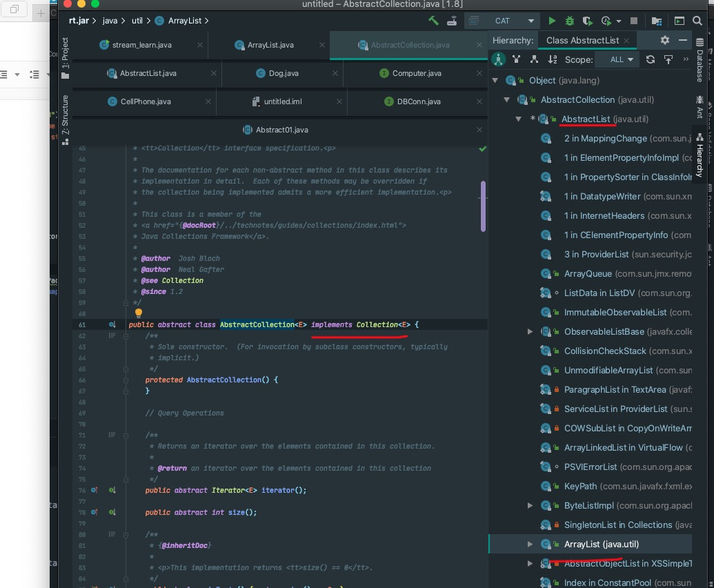This screenshot has width=714, height=588.
Task: Open Search Everywhere magnifier icon
Action: [697, 21]
